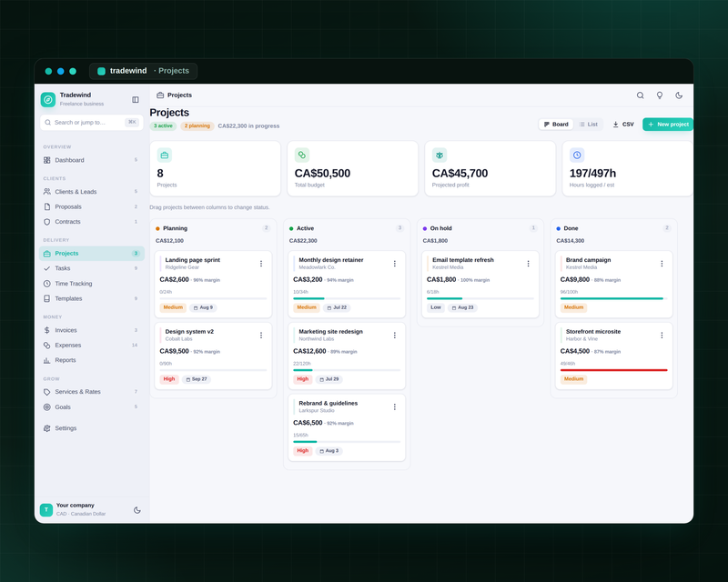Screen dimensions: 728x582
Task: Select Projects in Delivery section
Action: (92, 254)
